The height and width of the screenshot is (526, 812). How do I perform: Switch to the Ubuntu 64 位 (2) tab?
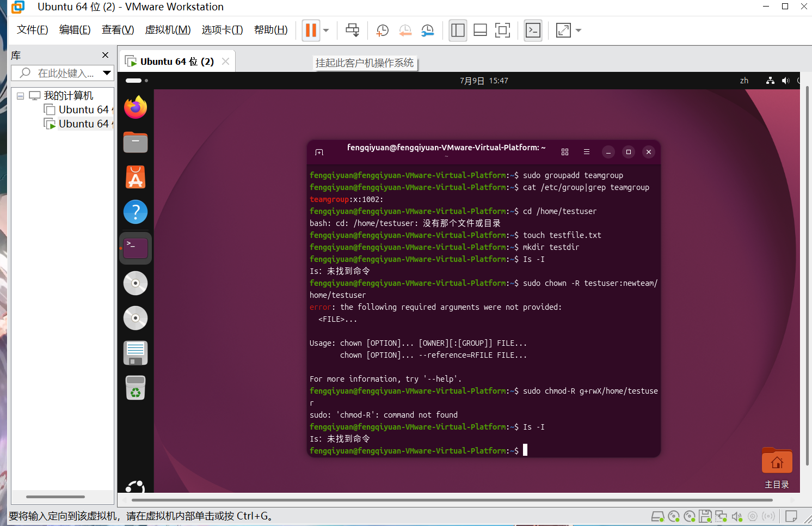(176, 62)
